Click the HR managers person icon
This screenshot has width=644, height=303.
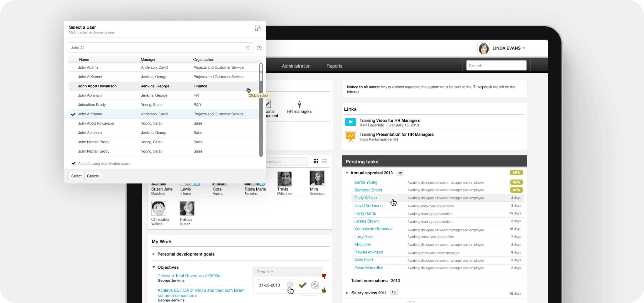[x=299, y=104]
